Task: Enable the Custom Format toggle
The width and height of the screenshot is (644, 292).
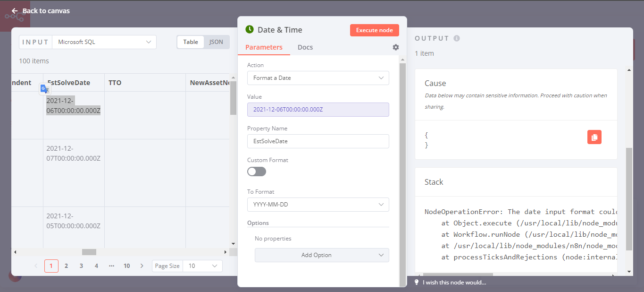Action: tap(257, 172)
